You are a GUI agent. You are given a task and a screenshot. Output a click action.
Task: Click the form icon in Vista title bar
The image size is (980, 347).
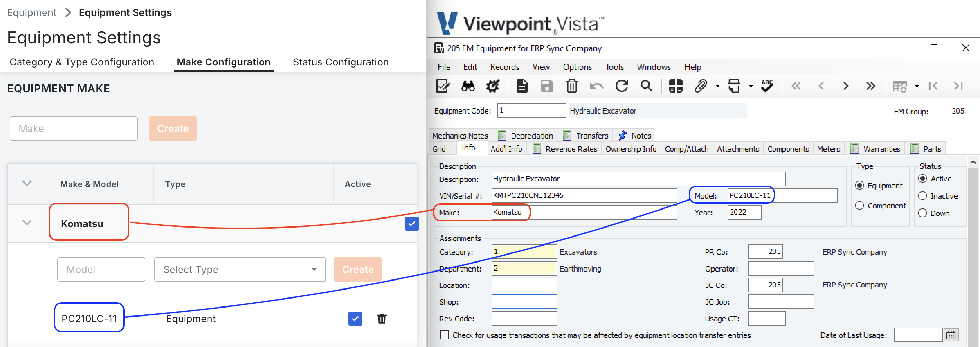point(439,48)
